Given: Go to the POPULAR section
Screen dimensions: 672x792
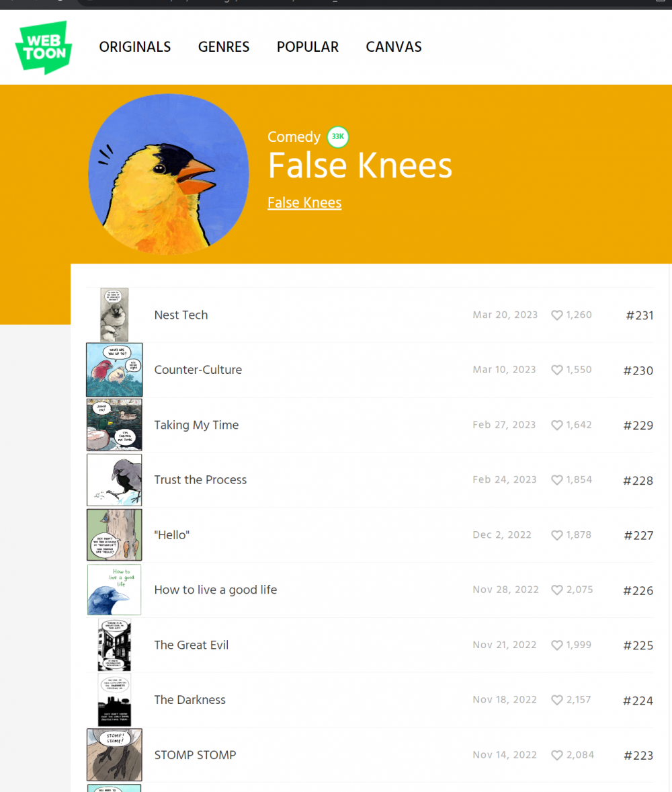Looking at the screenshot, I should pos(308,47).
